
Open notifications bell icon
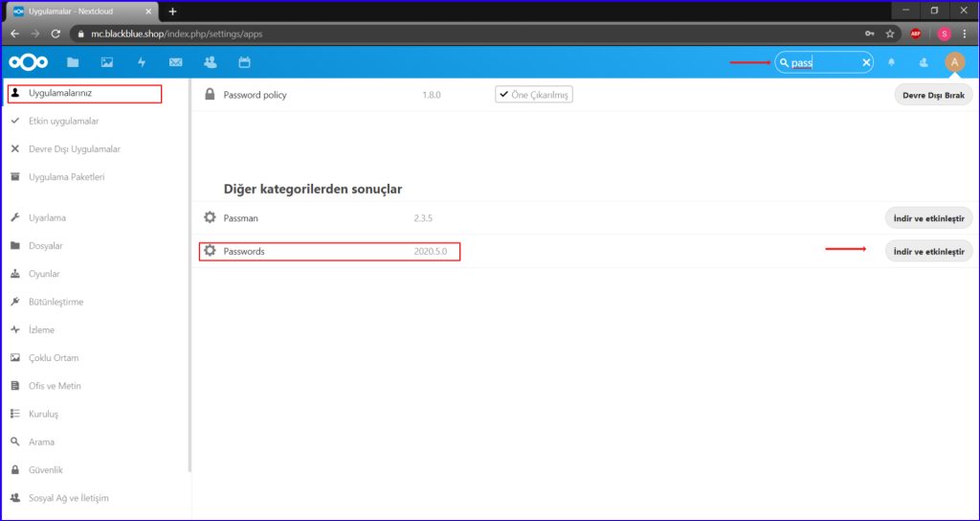(x=892, y=62)
